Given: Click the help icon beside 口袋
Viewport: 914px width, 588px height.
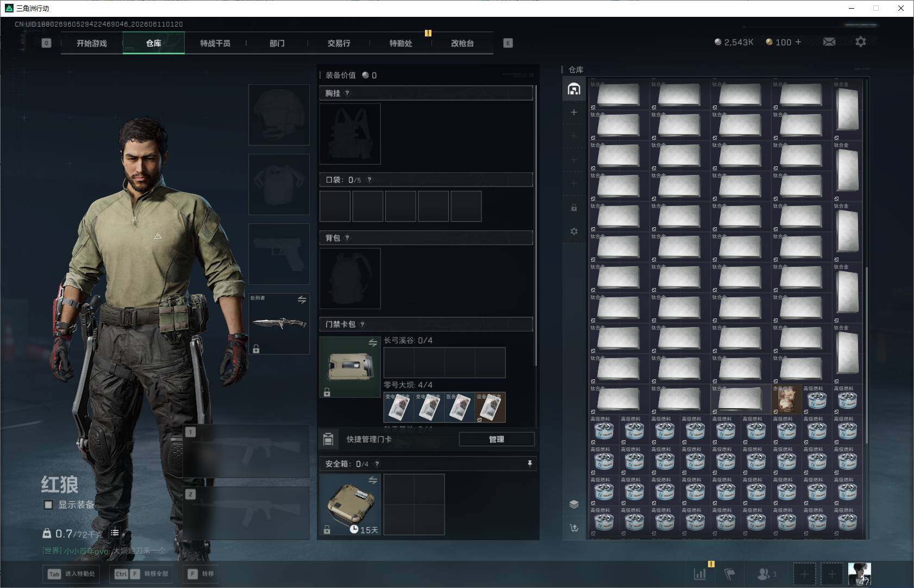Looking at the screenshot, I should pos(370,180).
